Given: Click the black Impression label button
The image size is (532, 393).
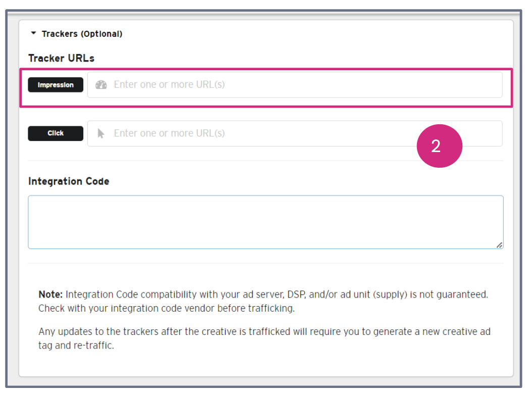Looking at the screenshot, I should click(x=56, y=85).
